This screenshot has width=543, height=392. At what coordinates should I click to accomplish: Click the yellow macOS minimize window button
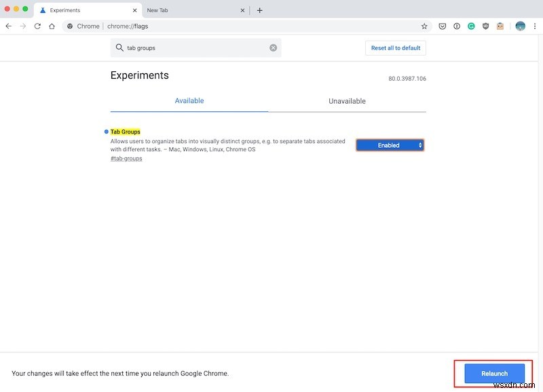click(16, 9)
